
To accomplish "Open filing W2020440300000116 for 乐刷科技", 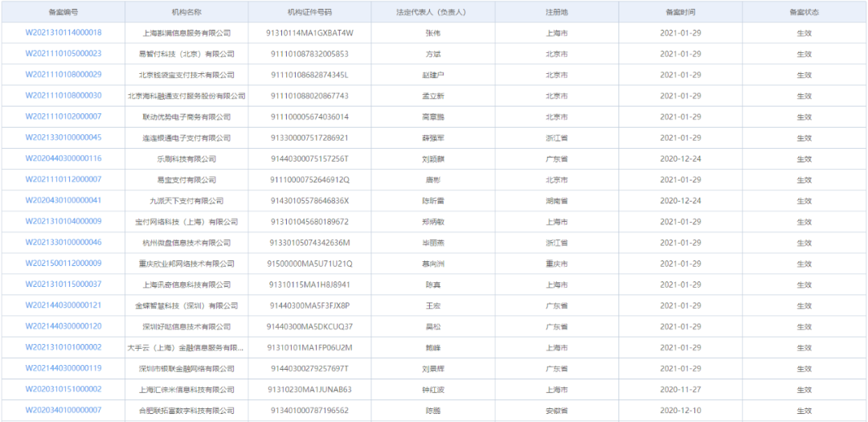I will click(63, 158).
